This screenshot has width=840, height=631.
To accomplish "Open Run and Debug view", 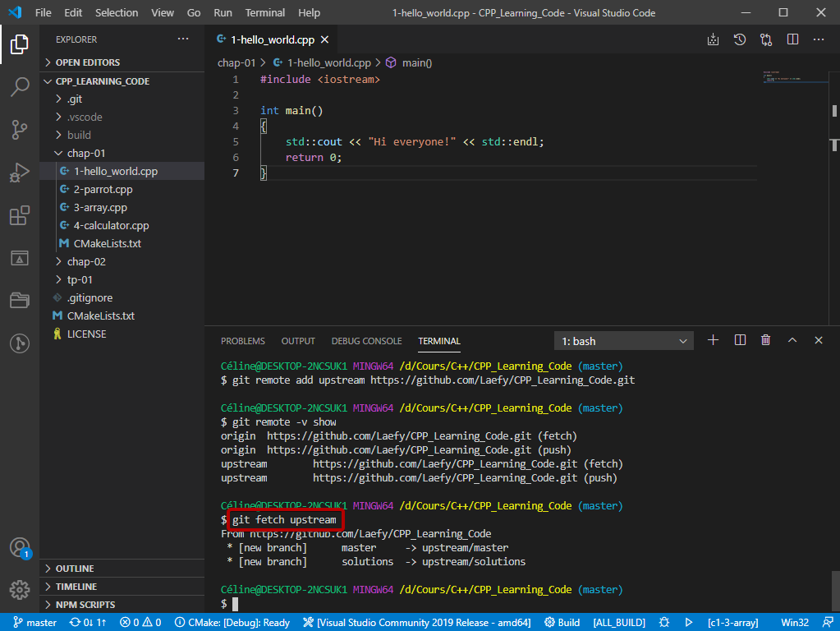I will pyautogui.click(x=19, y=172).
